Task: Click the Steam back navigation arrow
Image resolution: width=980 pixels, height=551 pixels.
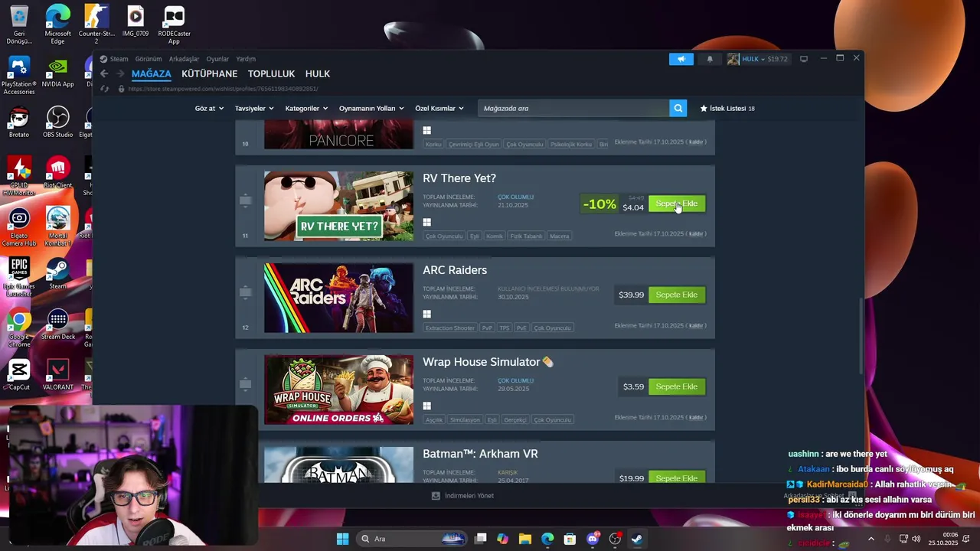Action: (x=104, y=73)
